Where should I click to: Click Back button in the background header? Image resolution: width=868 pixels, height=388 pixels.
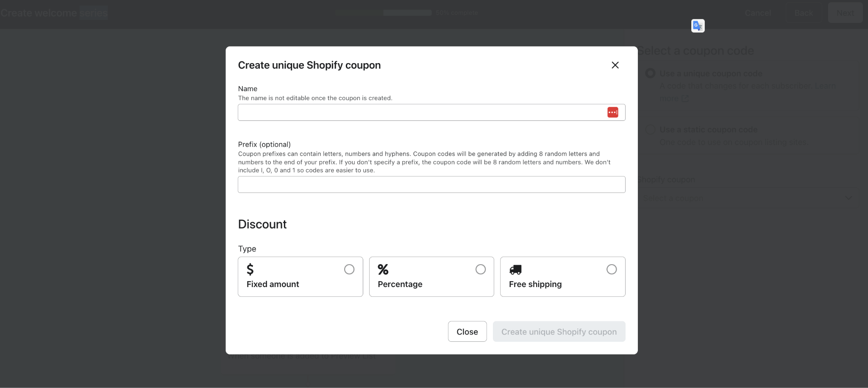point(804,13)
